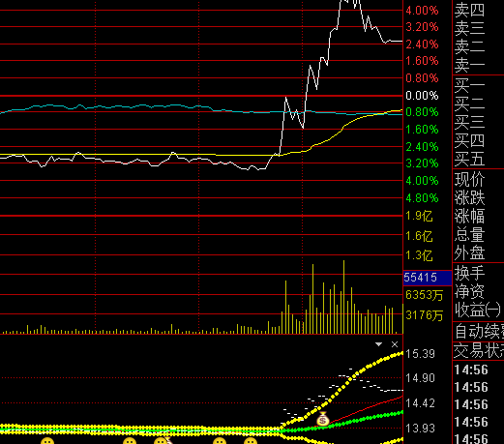
Task: Select the 卖一 order row label
Action: [x=469, y=66]
